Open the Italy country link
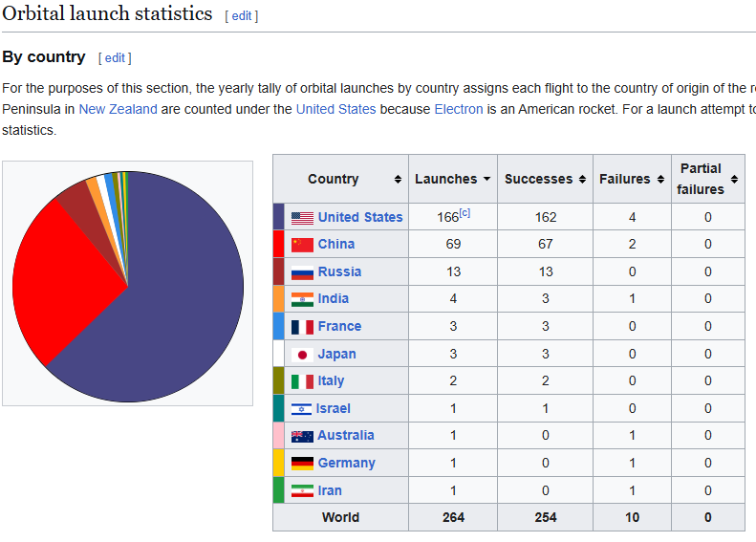 pos(331,381)
